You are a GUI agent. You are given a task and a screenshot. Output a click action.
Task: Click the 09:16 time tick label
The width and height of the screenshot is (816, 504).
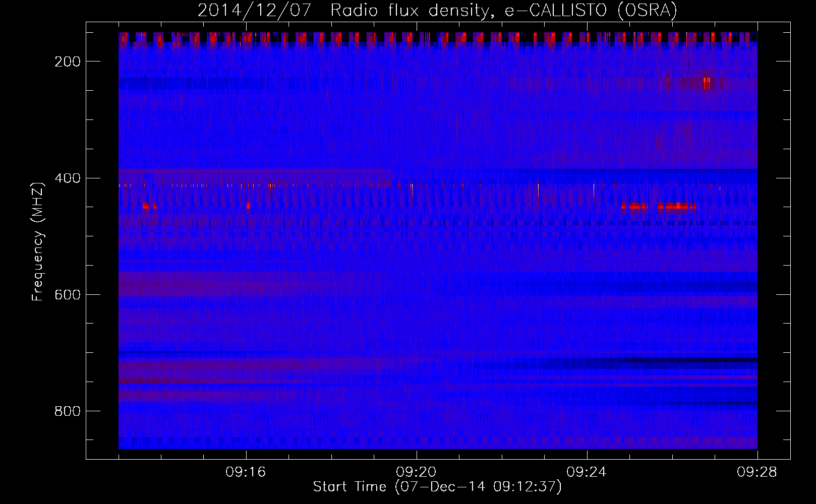(x=246, y=472)
